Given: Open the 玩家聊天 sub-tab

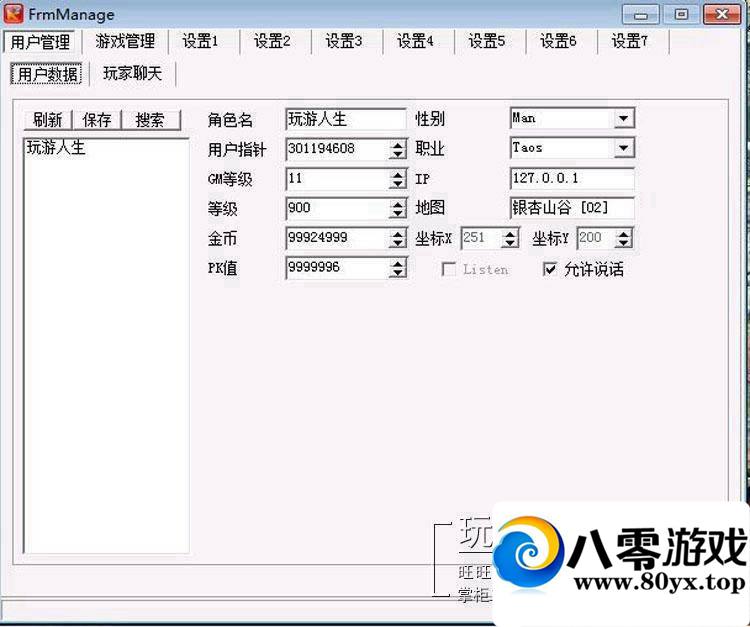Looking at the screenshot, I should [132, 74].
